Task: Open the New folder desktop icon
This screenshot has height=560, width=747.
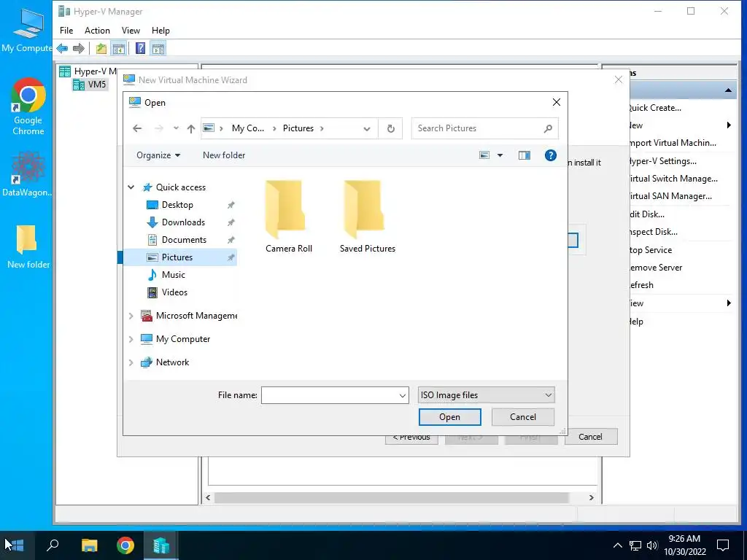Action: pos(28,246)
